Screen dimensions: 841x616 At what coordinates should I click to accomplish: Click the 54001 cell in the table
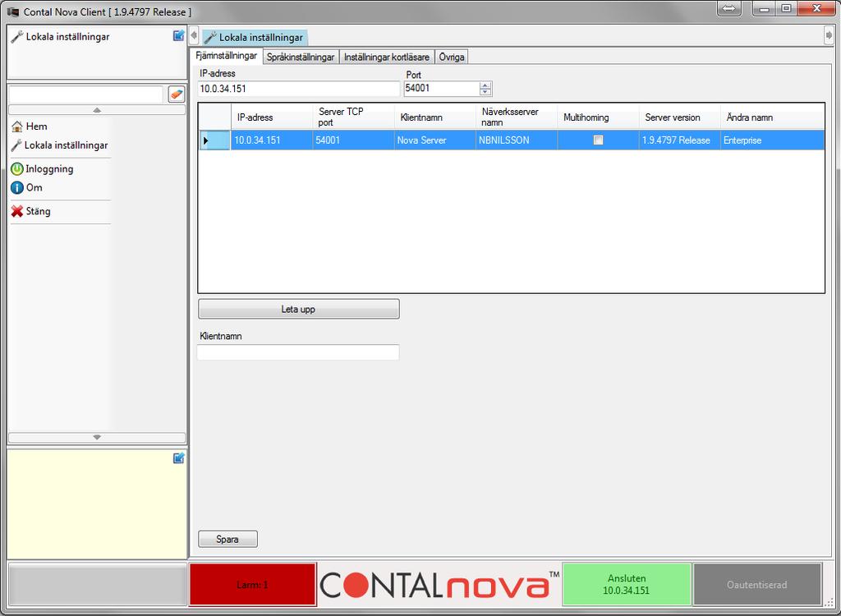click(353, 140)
